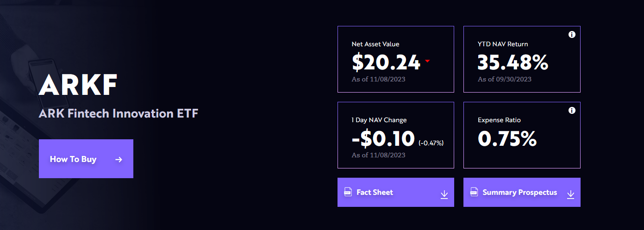Download the Fact Sheet

tap(396, 192)
